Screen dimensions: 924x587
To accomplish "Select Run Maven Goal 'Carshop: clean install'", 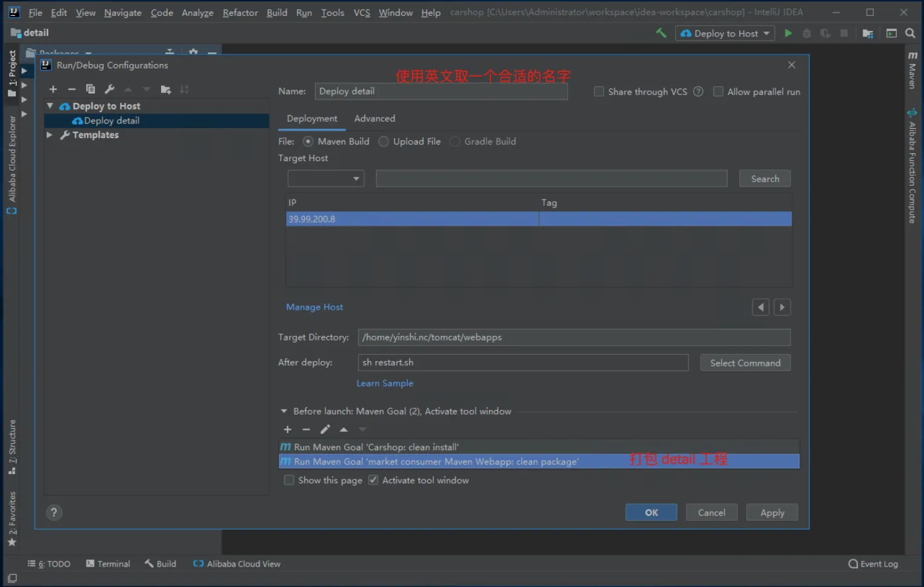I will point(539,447).
